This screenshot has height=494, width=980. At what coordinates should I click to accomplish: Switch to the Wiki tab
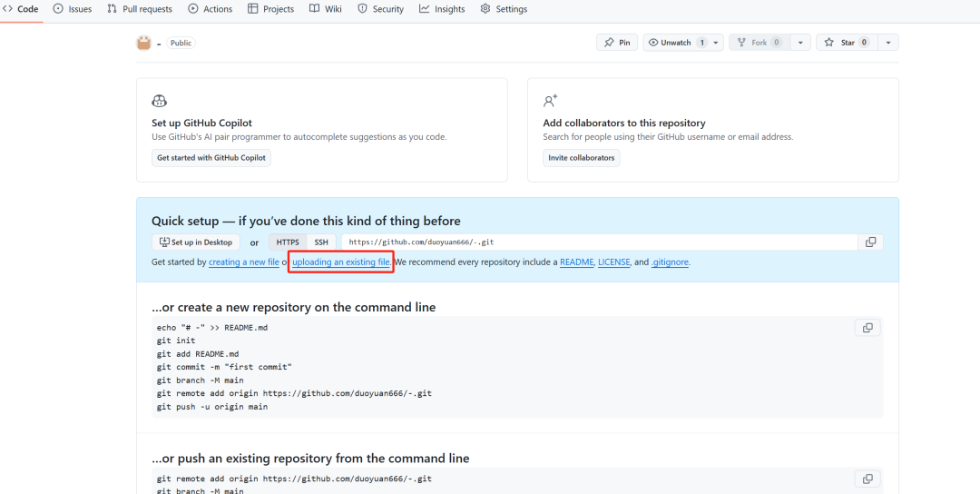[326, 9]
